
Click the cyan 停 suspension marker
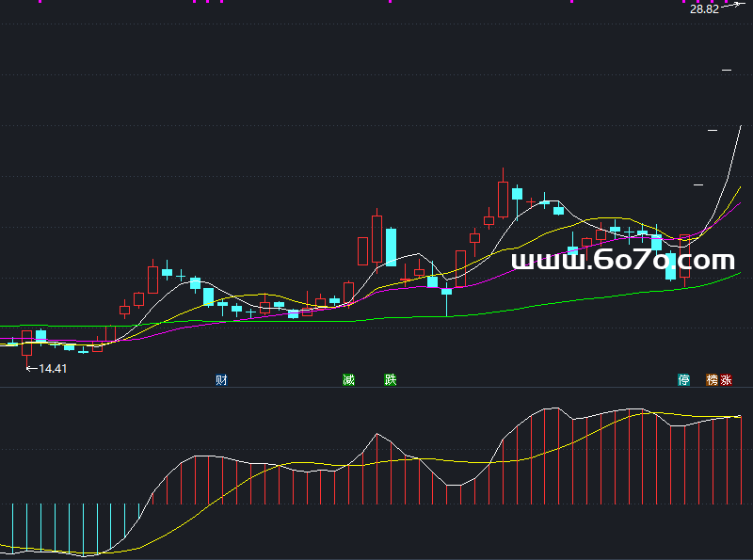(x=684, y=380)
